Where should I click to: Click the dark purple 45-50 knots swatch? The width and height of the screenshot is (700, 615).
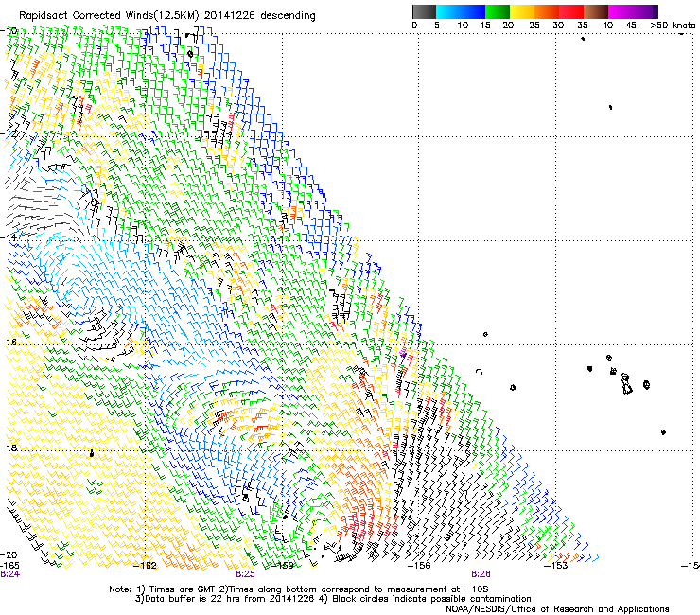pos(645,11)
